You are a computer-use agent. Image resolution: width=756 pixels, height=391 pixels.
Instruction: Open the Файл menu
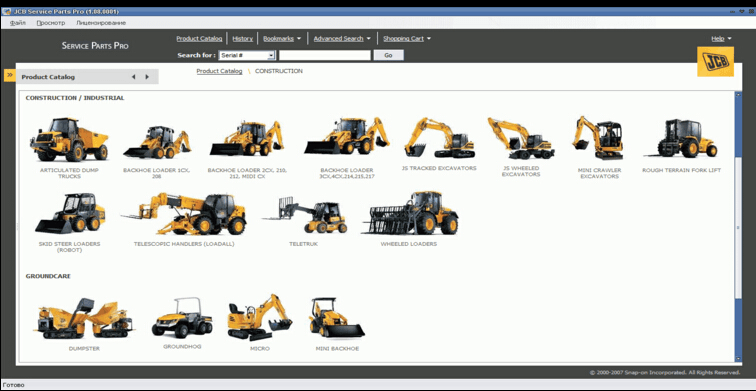(x=18, y=23)
